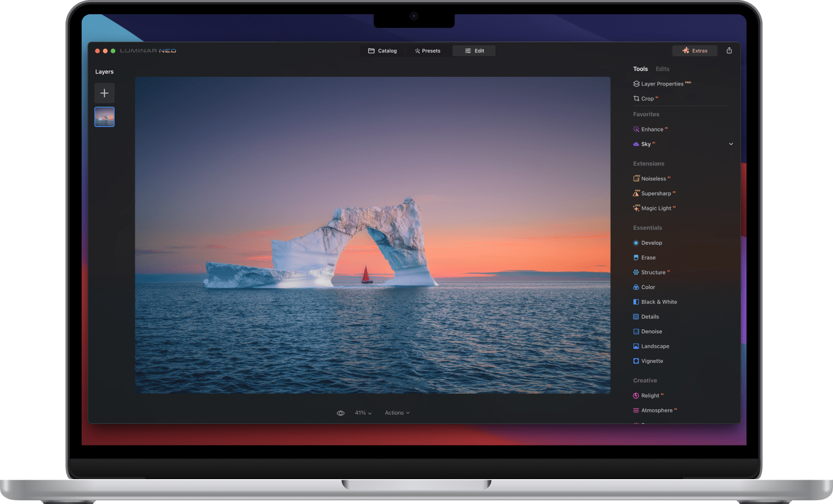Add a new layer with plus button

[x=104, y=93]
